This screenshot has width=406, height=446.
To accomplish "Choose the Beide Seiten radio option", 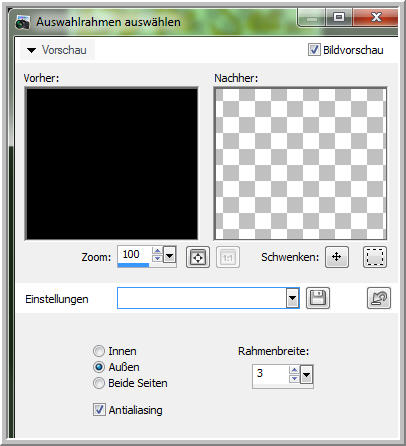I will (x=99, y=383).
